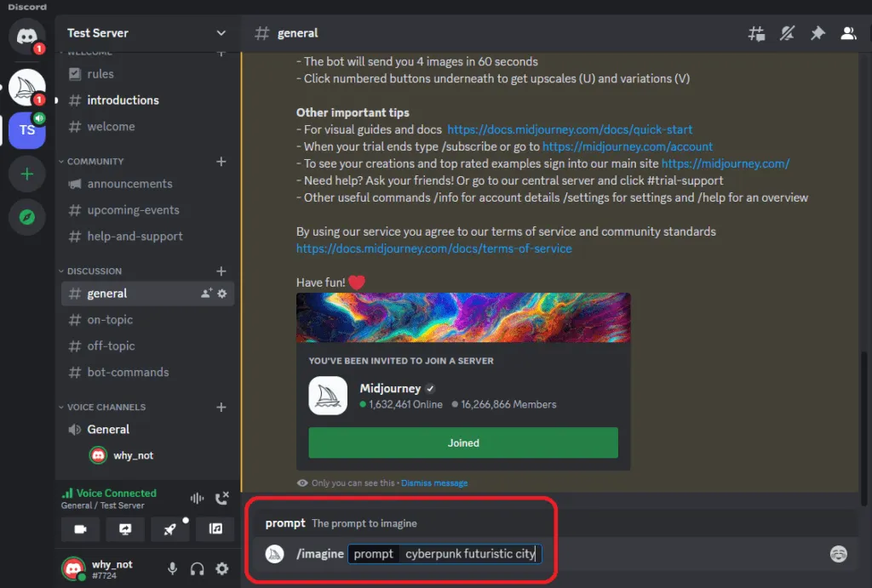The height and width of the screenshot is (588, 872).
Task: Toggle the member list
Action: 847,33
